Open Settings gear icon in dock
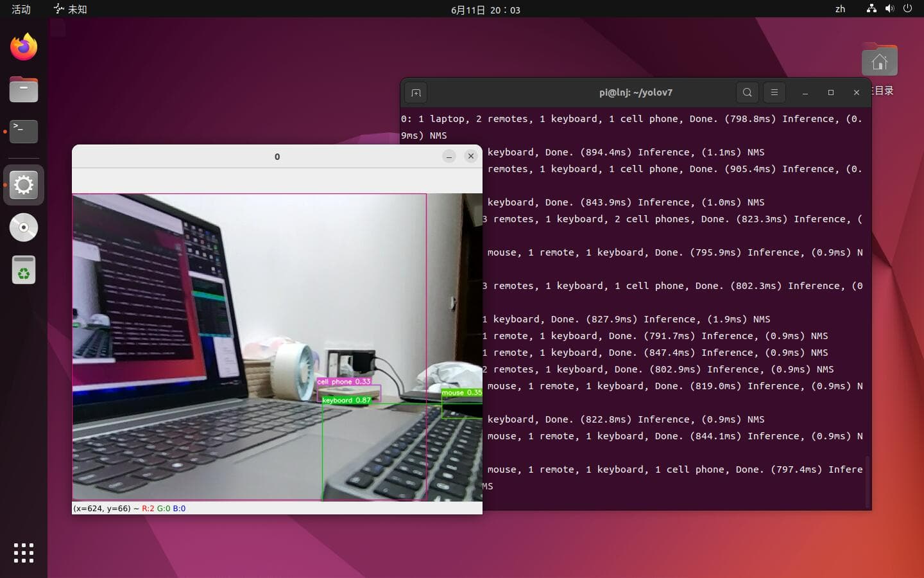 24,185
